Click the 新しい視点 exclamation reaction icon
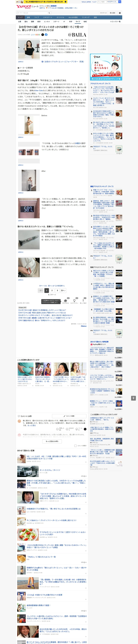Screen dimensions: 138x644 pos(83,301)
